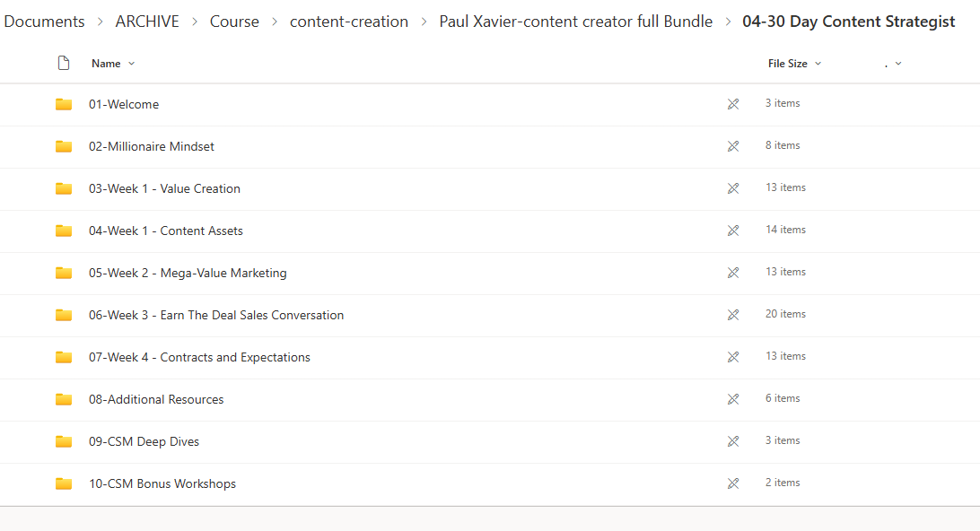Open Paul Xavier-content creator full Bundle breadcrumb
This screenshot has width=980, height=531.
[x=575, y=22]
